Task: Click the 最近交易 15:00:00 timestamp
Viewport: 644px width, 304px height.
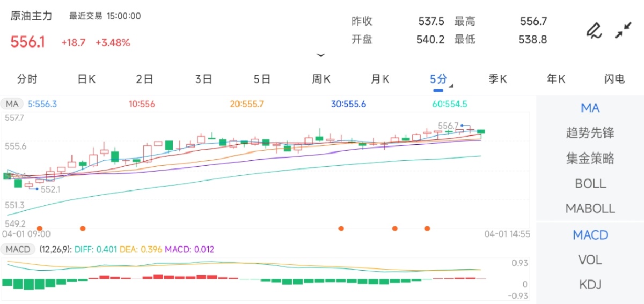Action: point(105,16)
